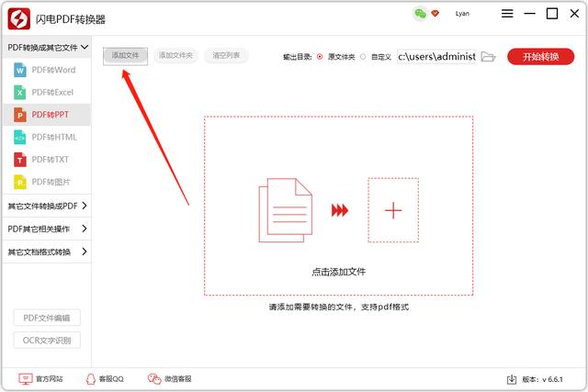The image size is (588, 392).
Task: Open the WeChat icon in title bar
Action: 421,14
